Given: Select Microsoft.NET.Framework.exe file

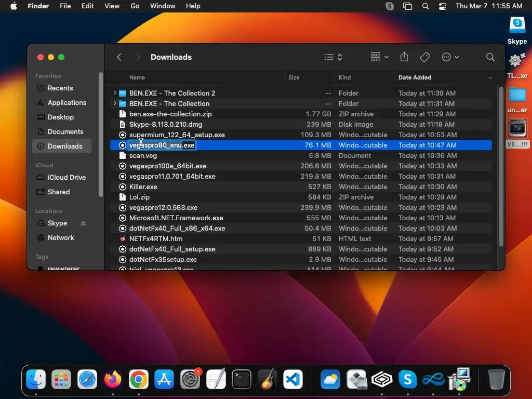Looking at the screenshot, I should [x=301, y=218].
